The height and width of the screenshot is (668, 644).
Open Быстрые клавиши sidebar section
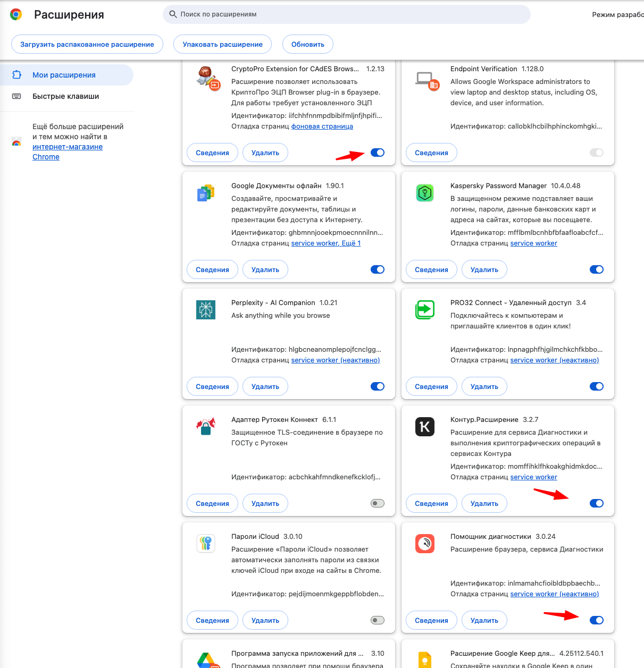pyautogui.click(x=66, y=96)
